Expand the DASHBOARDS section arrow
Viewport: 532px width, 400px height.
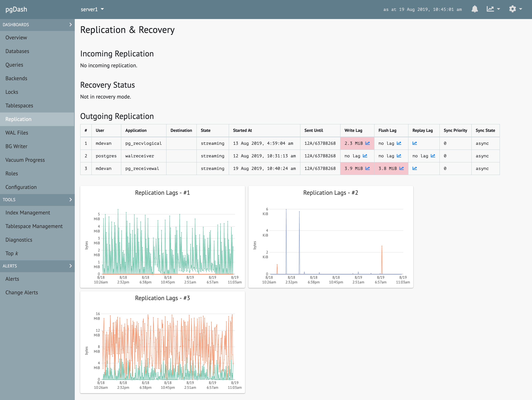[x=70, y=24]
